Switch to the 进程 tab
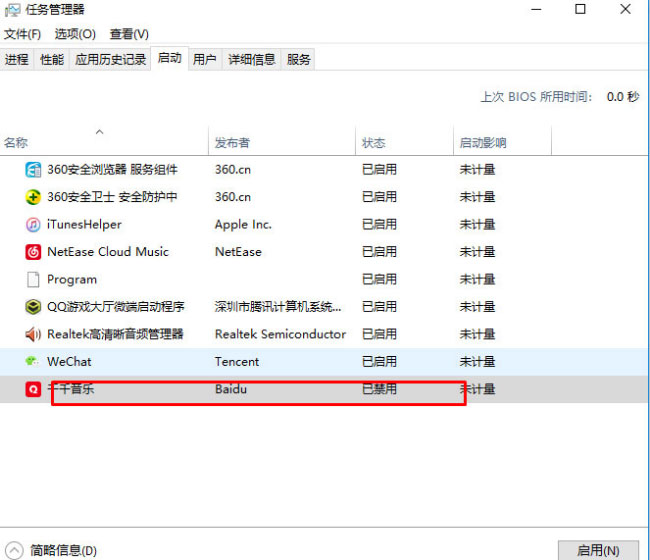Viewport: 650px width, 560px height. pyautogui.click(x=17, y=59)
